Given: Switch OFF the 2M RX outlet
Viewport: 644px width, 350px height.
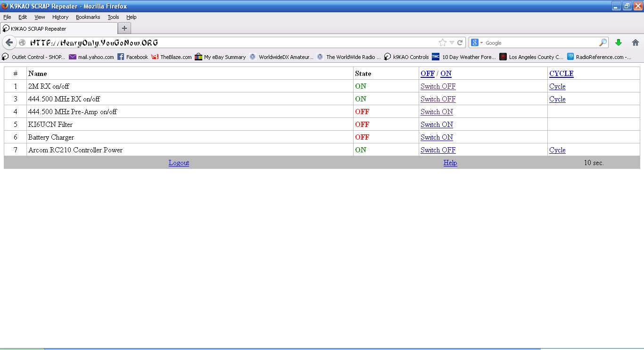Looking at the screenshot, I should click(438, 86).
